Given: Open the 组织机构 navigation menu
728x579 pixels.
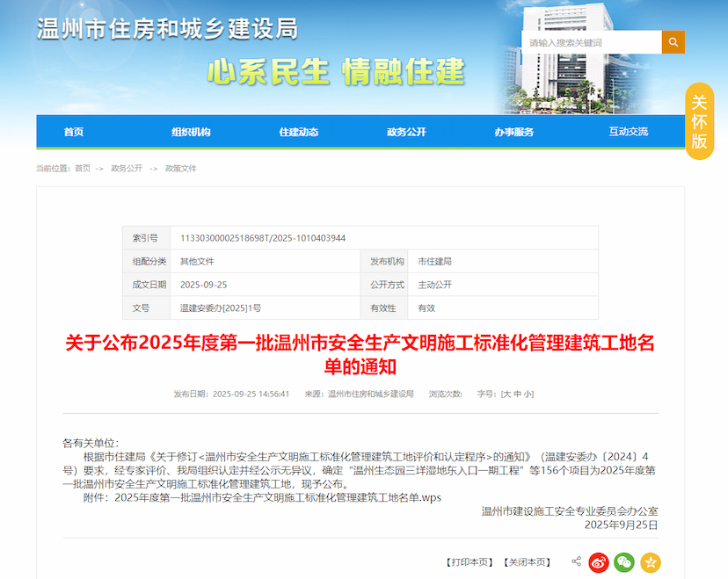Looking at the screenshot, I should 193,131.
